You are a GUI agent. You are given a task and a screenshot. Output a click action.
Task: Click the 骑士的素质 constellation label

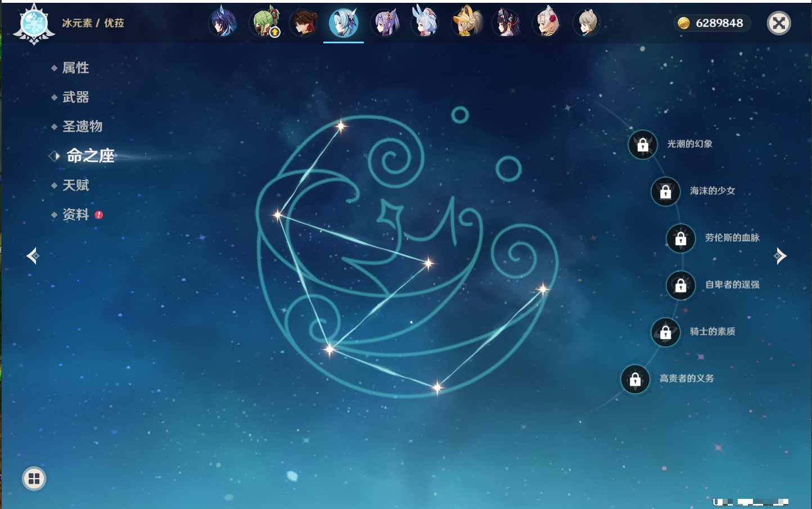pyautogui.click(x=712, y=331)
